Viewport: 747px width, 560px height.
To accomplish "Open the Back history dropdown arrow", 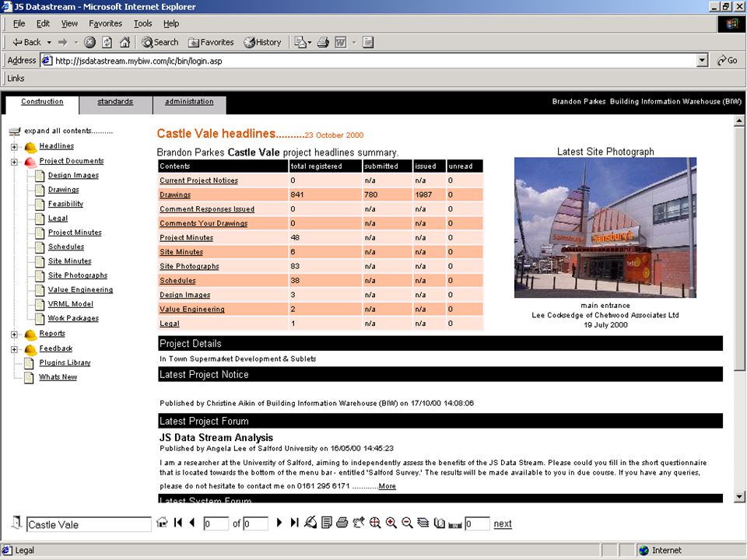I will click(x=49, y=42).
